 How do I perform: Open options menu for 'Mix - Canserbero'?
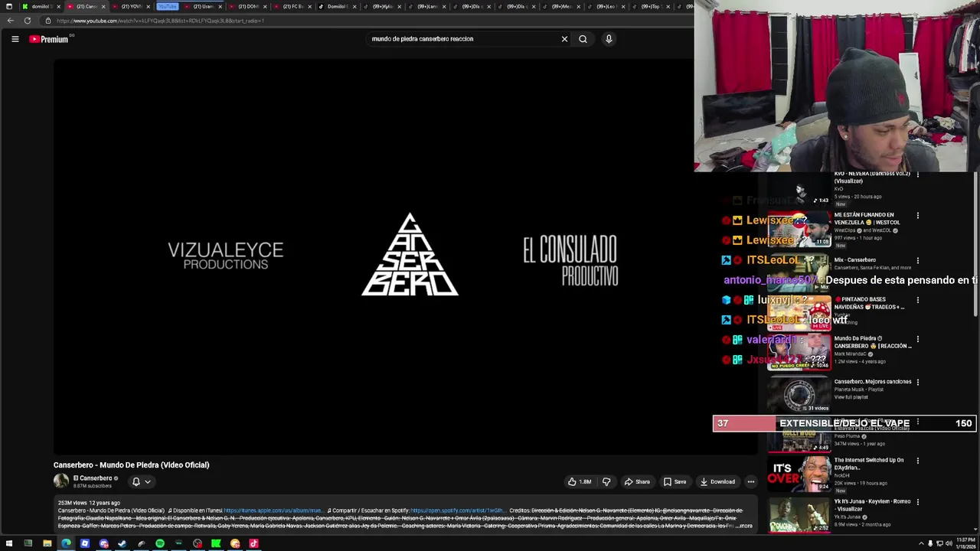[917, 260]
